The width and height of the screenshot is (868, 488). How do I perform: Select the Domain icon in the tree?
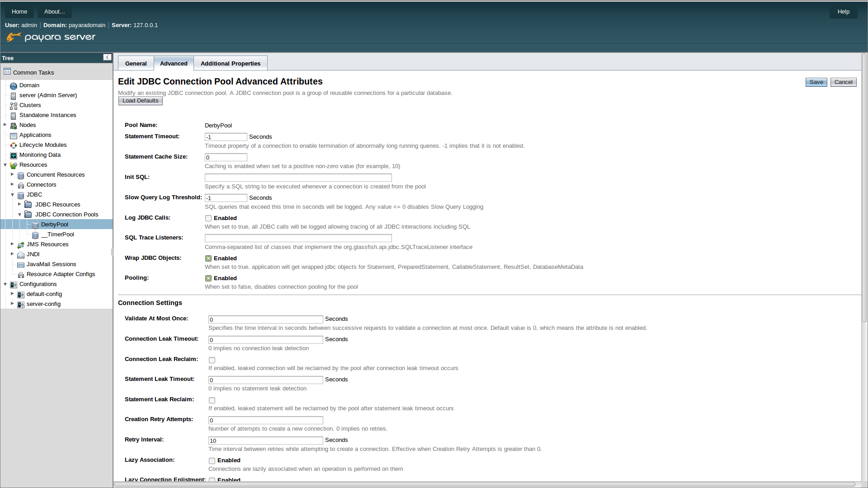pyautogui.click(x=13, y=85)
